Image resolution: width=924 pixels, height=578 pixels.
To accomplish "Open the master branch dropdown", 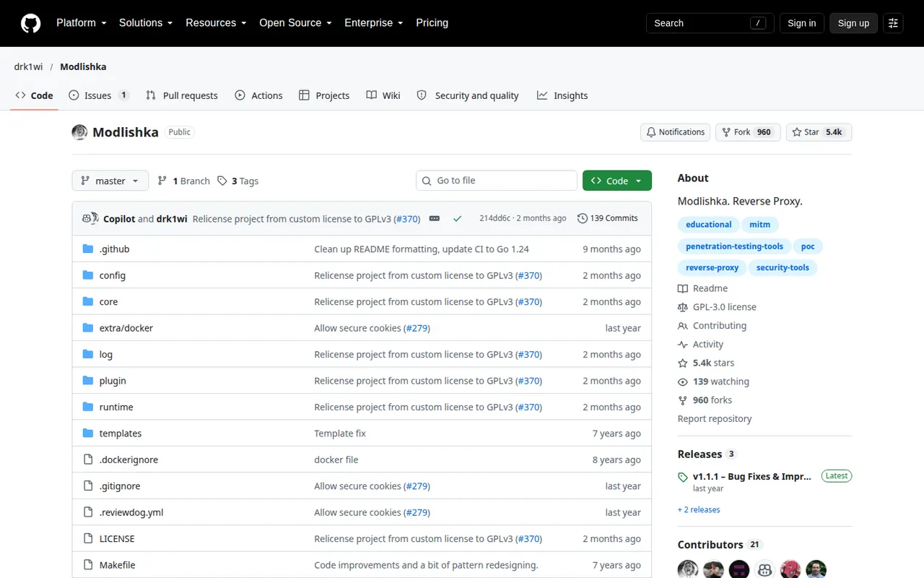I will (x=110, y=181).
